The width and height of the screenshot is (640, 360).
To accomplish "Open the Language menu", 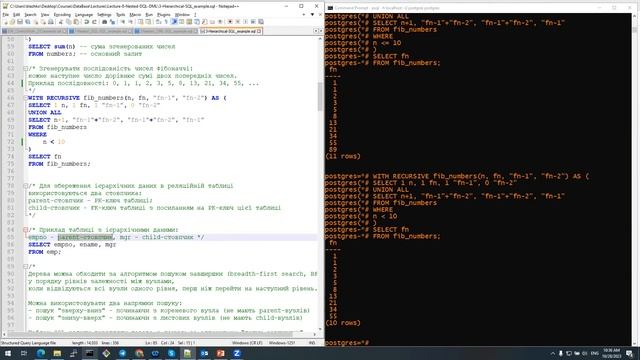I will point(84,15).
